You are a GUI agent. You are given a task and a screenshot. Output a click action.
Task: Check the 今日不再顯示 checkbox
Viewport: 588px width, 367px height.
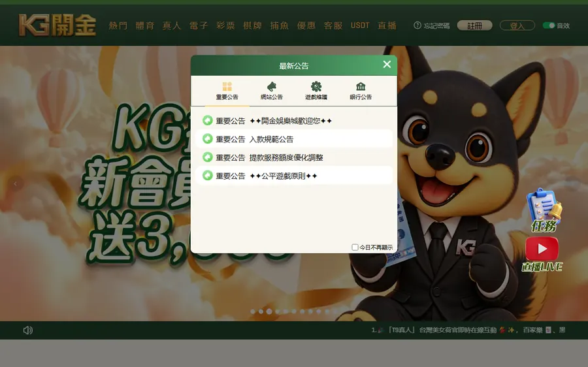coord(355,247)
